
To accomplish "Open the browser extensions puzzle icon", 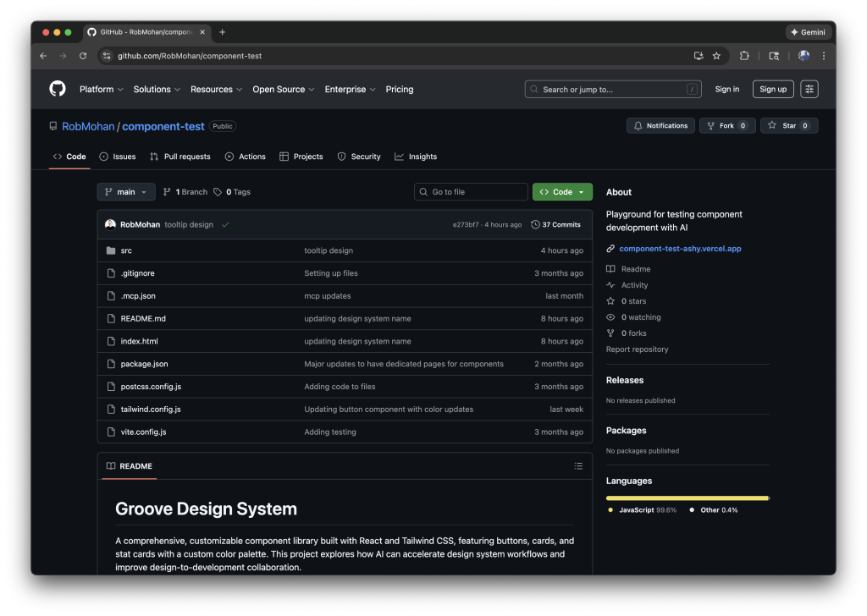I will click(x=744, y=56).
